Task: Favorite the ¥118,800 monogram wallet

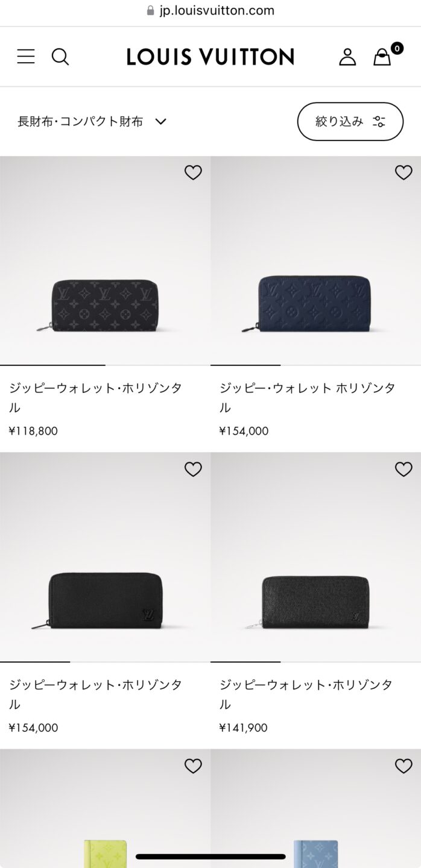Action: coord(193,172)
